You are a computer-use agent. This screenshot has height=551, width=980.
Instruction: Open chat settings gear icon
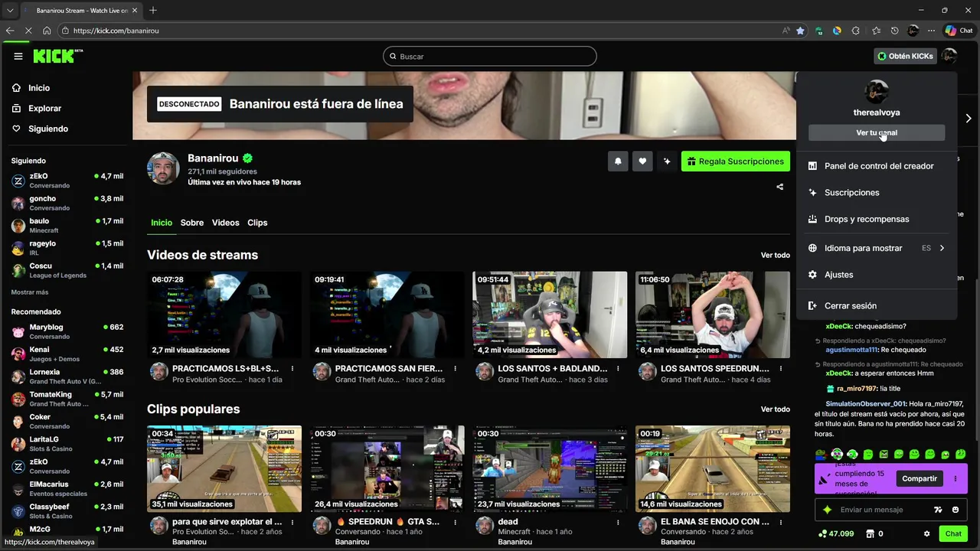(x=926, y=534)
